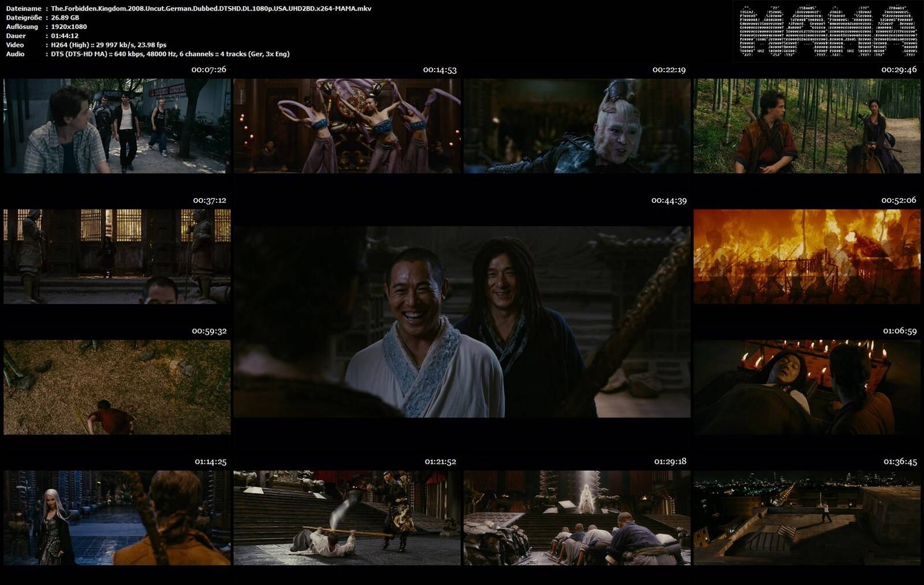Select the burning fire thumbnail at 00:52:06
This screenshot has width=924, height=585.
point(807,256)
